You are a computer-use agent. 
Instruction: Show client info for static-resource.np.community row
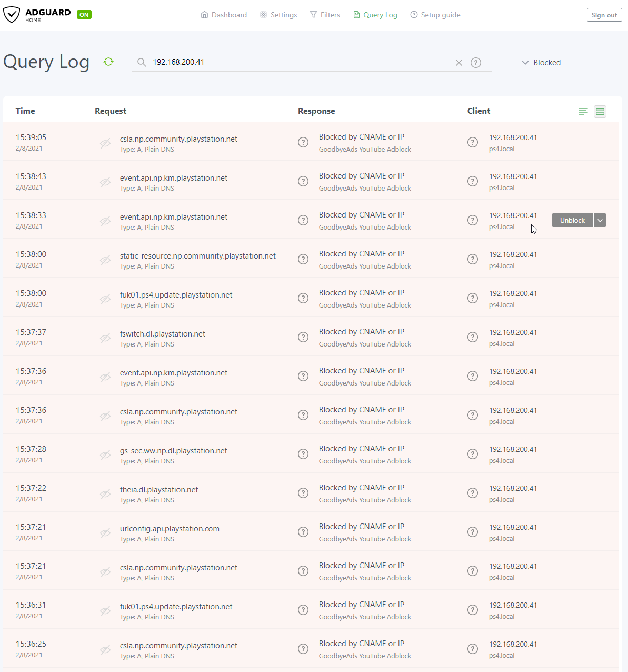(x=473, y=259)
